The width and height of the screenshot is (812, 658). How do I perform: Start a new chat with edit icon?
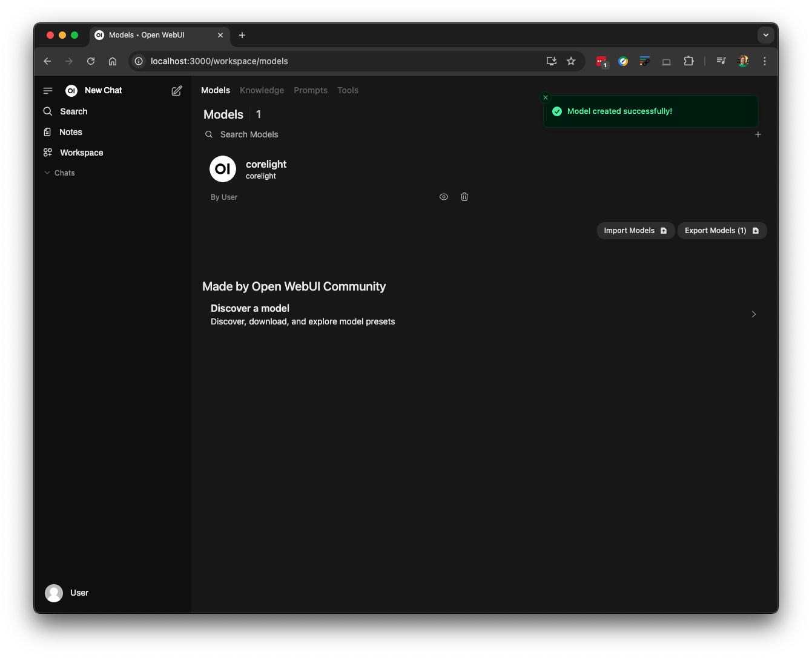[177, 91]
